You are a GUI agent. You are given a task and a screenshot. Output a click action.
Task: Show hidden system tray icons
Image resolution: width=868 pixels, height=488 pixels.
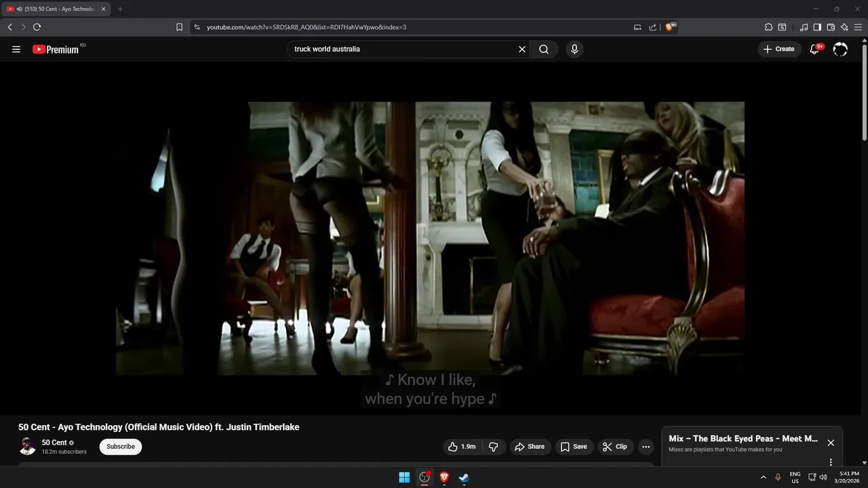[764, 477]
